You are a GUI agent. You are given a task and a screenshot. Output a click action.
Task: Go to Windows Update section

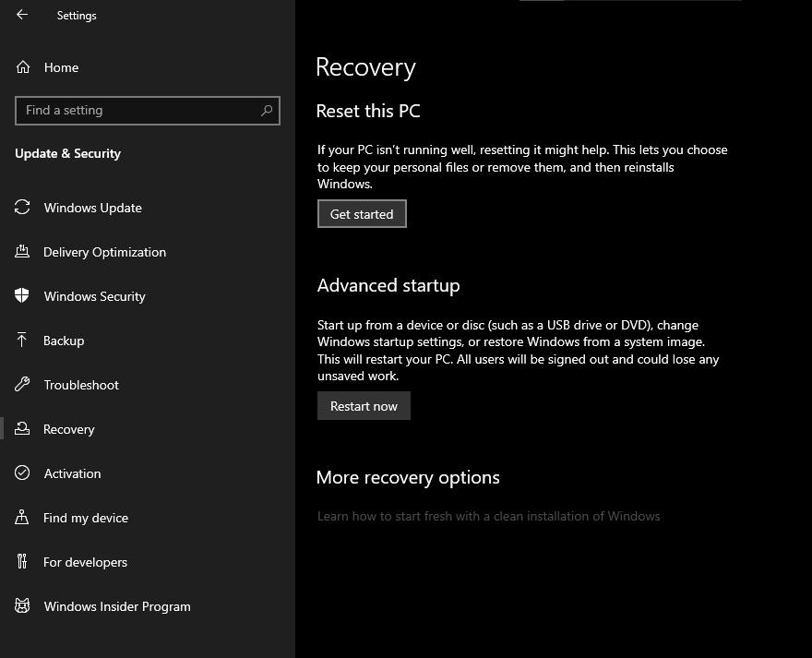(x=92, y=208)
